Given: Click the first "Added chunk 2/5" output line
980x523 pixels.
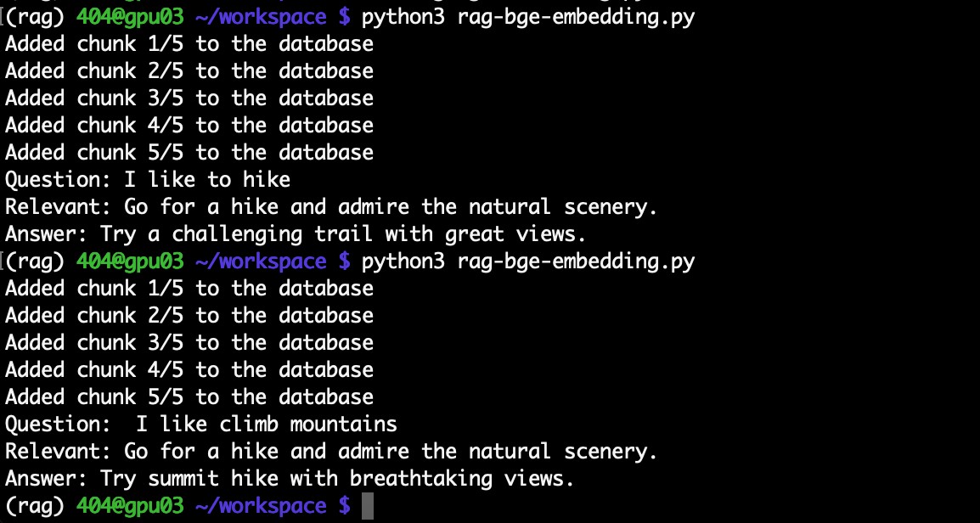Looking at the screenshot, I should (189, 71).
